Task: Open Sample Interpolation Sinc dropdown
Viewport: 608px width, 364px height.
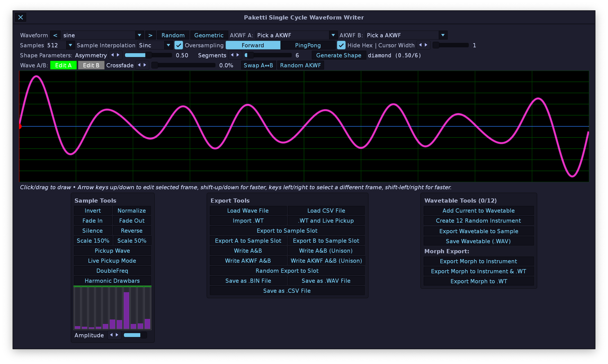Action: 168,45
